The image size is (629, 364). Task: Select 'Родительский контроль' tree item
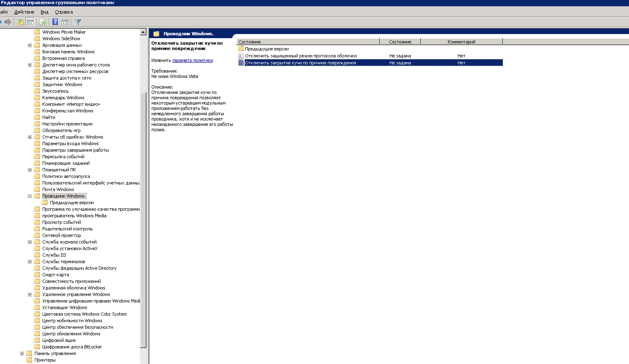click(x=67, y=229)
